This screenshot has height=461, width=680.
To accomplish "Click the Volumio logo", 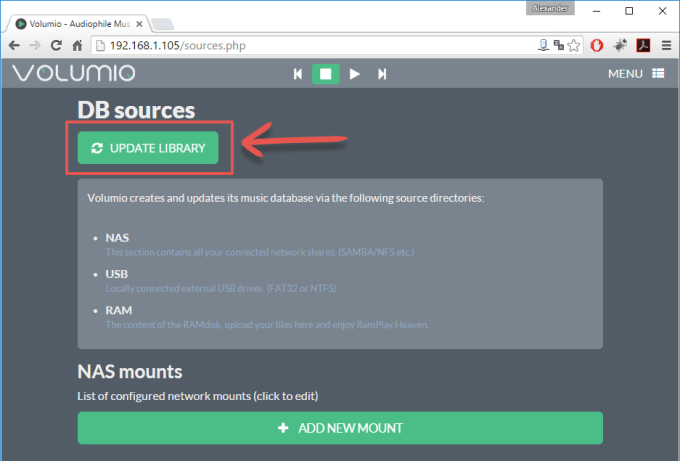I will pos(74,73).
